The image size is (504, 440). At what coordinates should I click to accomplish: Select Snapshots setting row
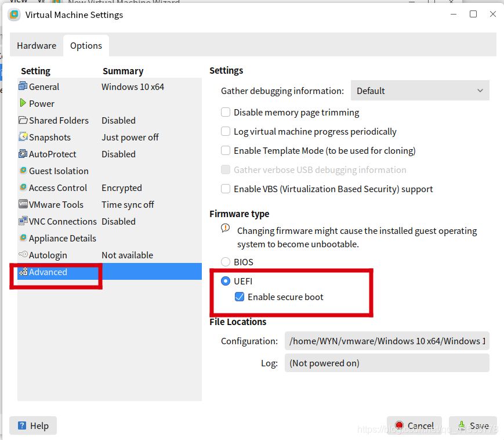110,137
